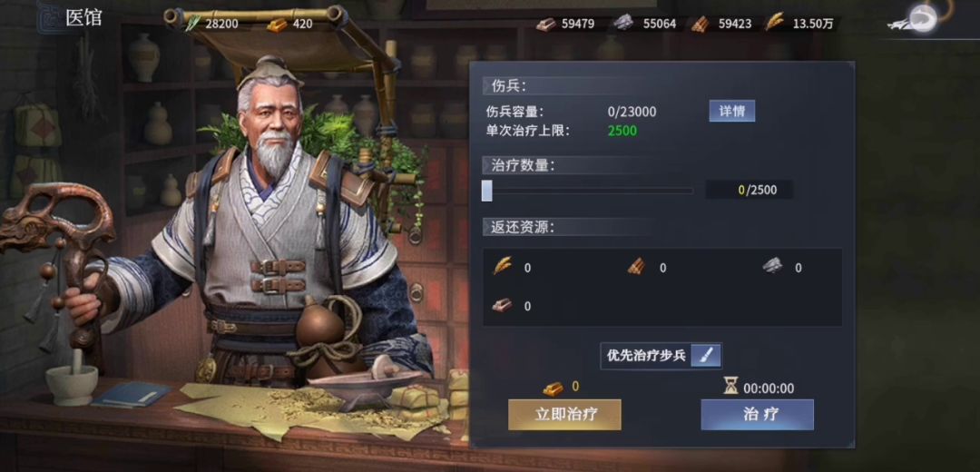Tap the hourglass timer icon
The height and width of the screenshot is (472, 980).
731,387
